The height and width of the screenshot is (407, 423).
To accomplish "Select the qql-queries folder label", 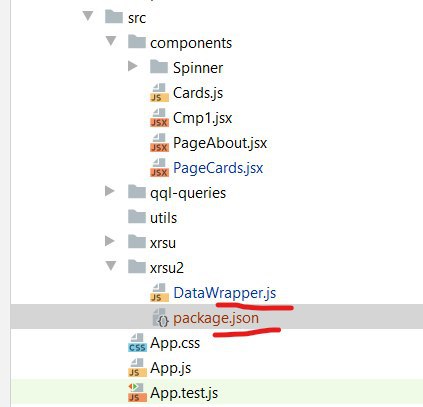I will 188,193.
